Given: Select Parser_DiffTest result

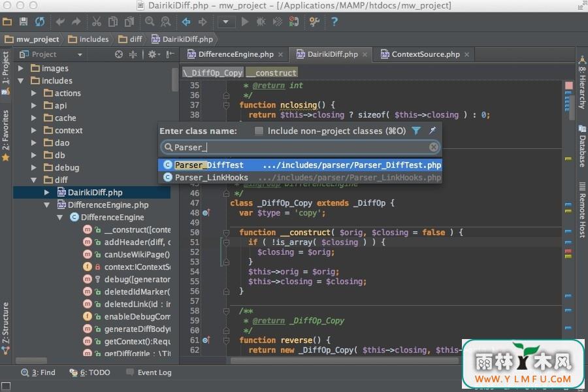Looking at the screenshot, I should 301,165.
